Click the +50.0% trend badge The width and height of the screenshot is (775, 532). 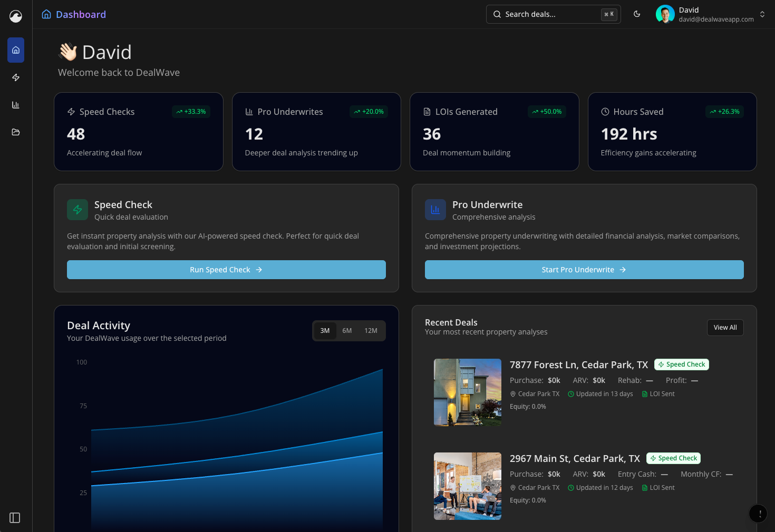coord(547,112)
